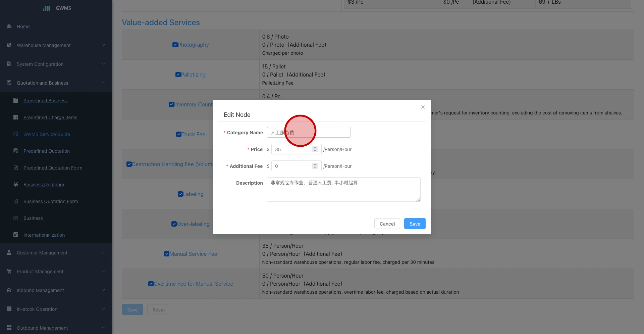Click the Business Quotation yen icon
The height and width of the screenshot is (334, 644).
pos(16,184)
